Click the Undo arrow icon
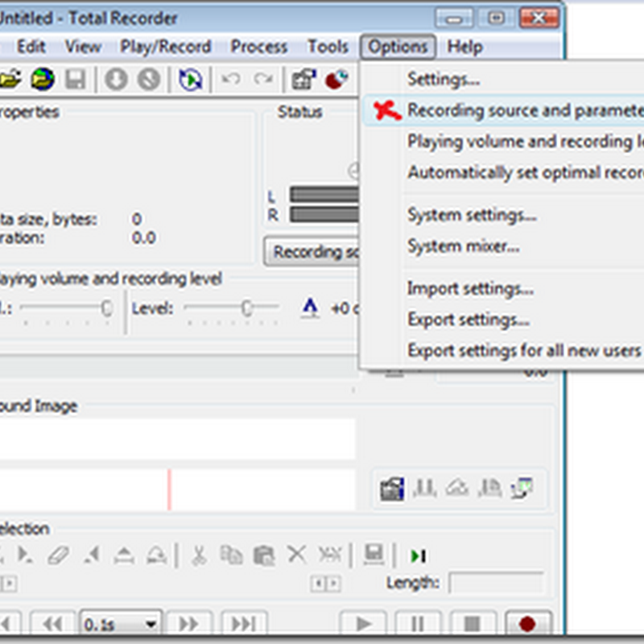644x644 pixels. (231, 78)
